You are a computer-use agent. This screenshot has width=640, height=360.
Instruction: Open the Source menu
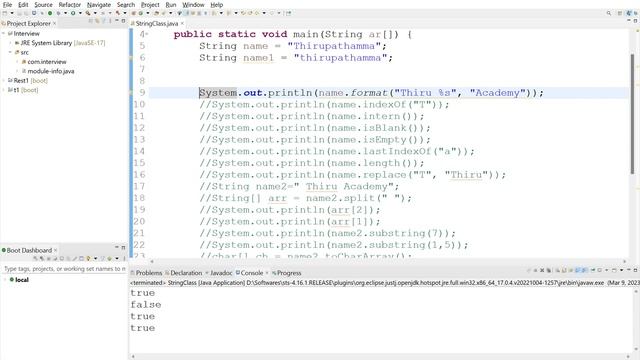point(43,4)
